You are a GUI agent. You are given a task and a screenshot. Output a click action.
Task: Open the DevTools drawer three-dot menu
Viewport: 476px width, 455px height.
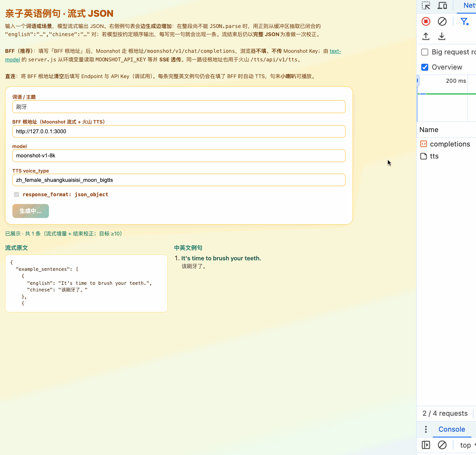pos(426,429)
